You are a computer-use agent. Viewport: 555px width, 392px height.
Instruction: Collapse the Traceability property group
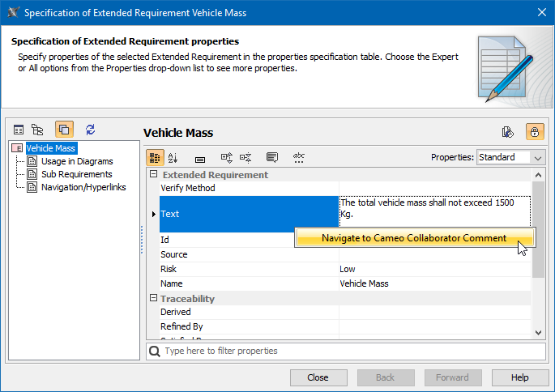tap(154, 299)
